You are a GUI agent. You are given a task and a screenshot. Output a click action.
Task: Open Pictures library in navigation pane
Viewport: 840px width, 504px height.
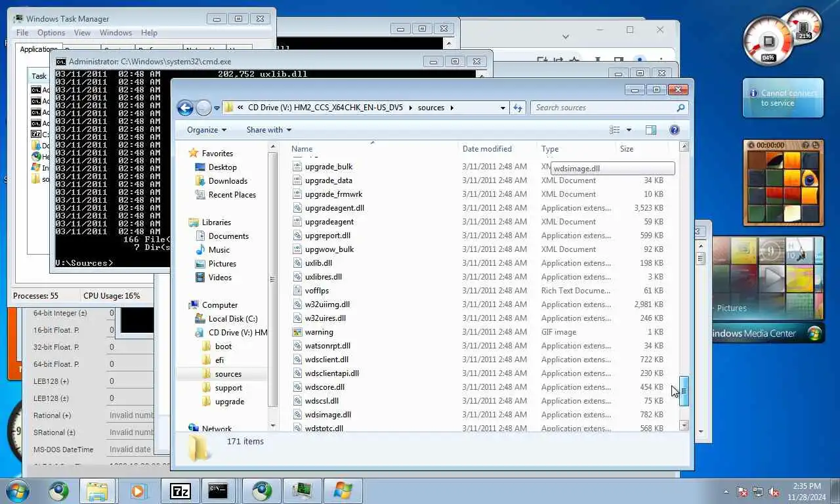tap(222, 263)
